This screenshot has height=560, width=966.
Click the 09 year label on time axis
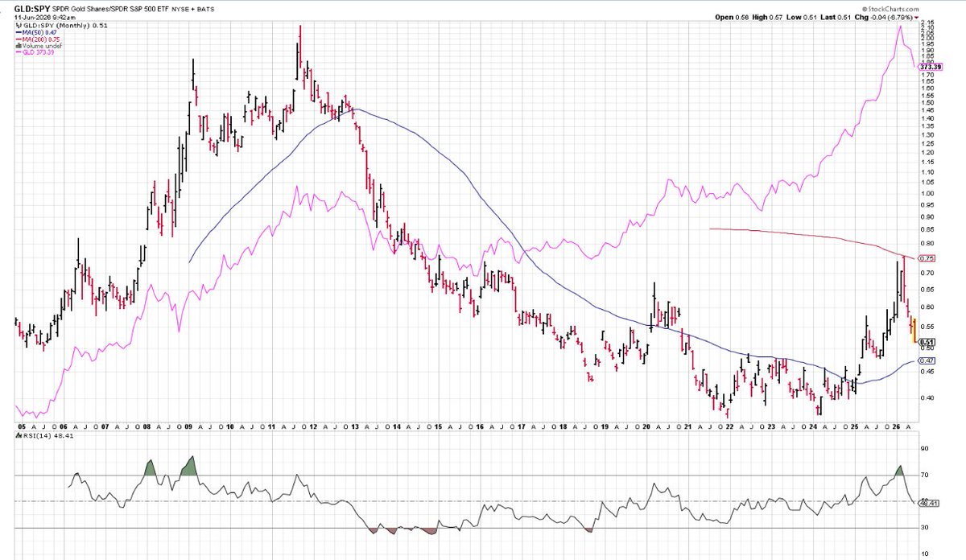pyautogui.click(x=188, y=426)
